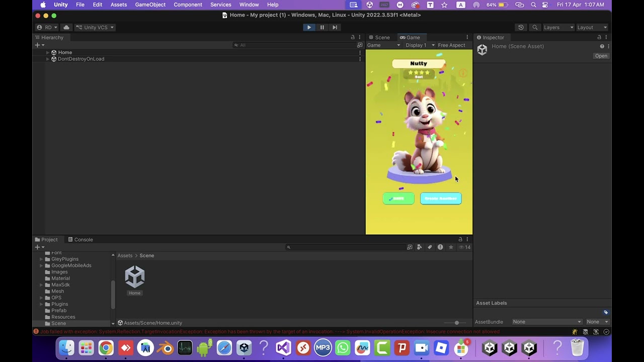Screen dimensions: 644x362
Task: Click the green Save button in Game view
Action: [398, 199]
